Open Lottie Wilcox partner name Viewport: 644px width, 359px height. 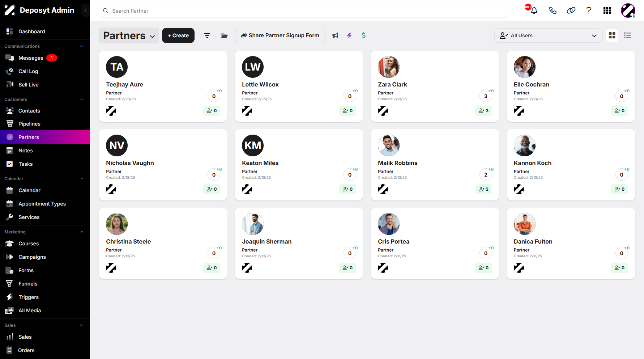click(x=260, y=84)
